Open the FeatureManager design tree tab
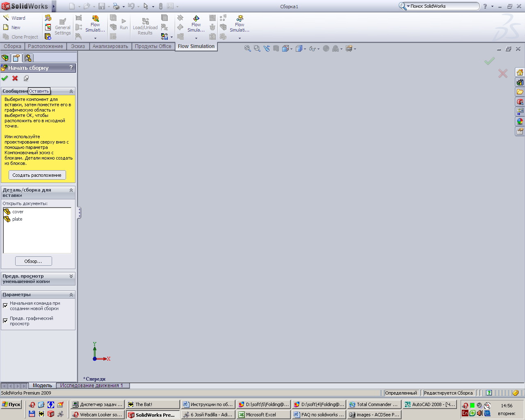 [x=5, y=58]
